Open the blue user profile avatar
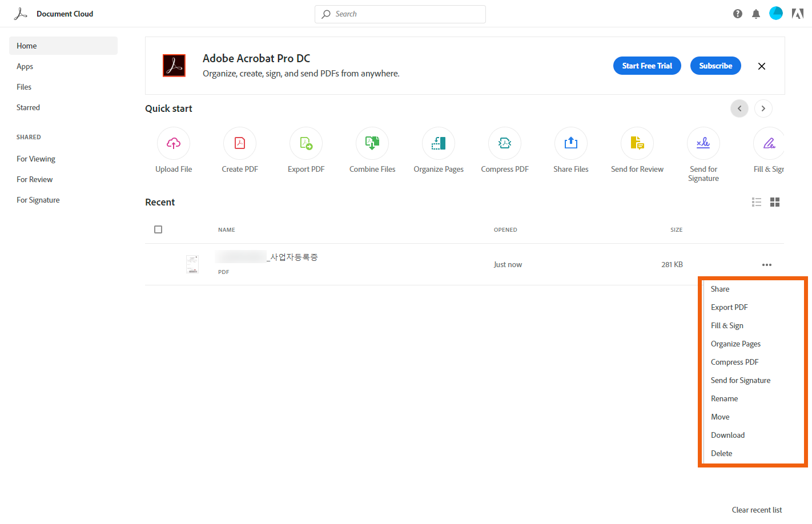 tap(776, 13)
